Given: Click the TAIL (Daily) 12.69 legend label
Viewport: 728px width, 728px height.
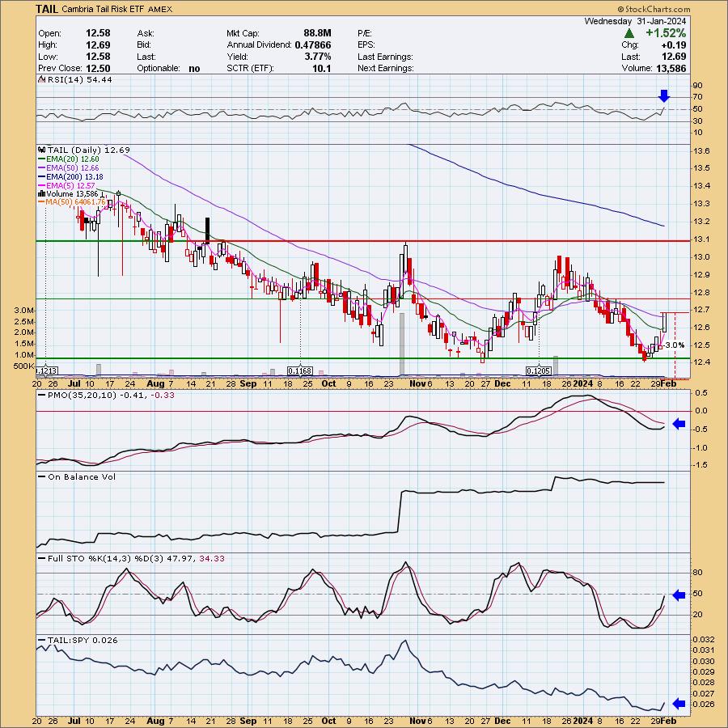Looking at the screenshot, I should pos(89,150).
